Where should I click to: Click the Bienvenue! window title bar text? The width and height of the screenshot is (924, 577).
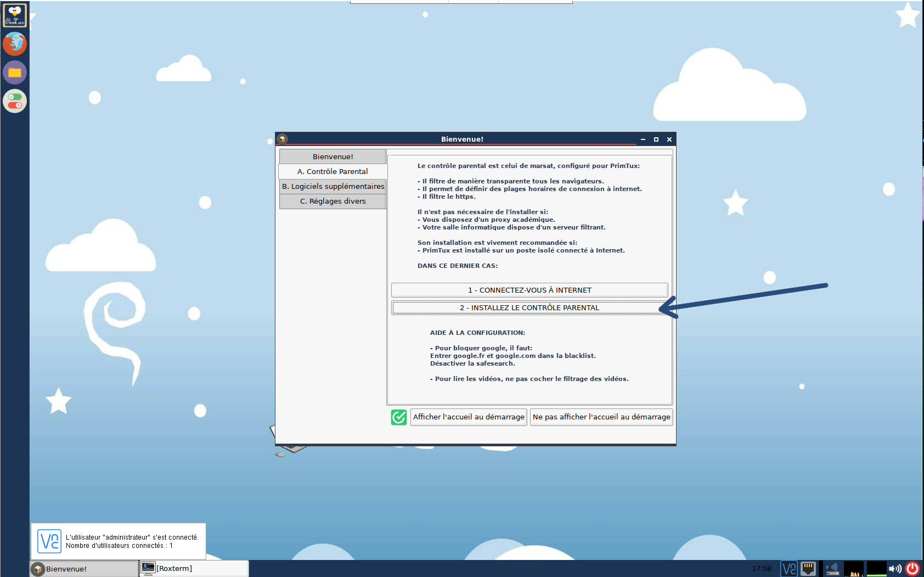tap(463, 139)
